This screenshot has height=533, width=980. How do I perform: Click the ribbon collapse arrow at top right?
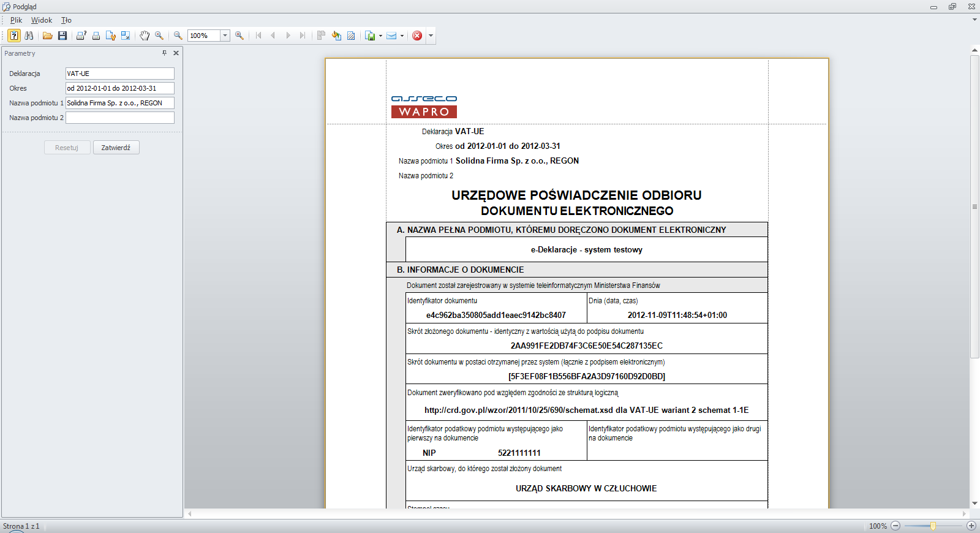[974, 20]
